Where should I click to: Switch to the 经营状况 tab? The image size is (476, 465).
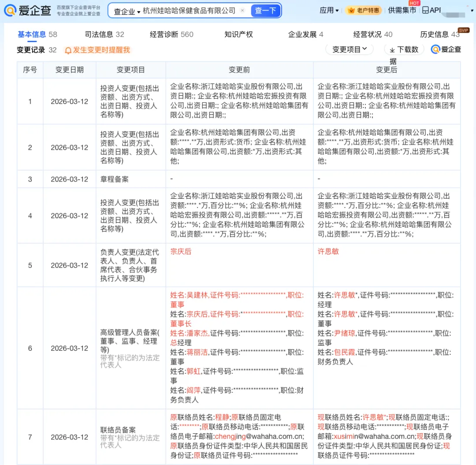click(373, 34)
